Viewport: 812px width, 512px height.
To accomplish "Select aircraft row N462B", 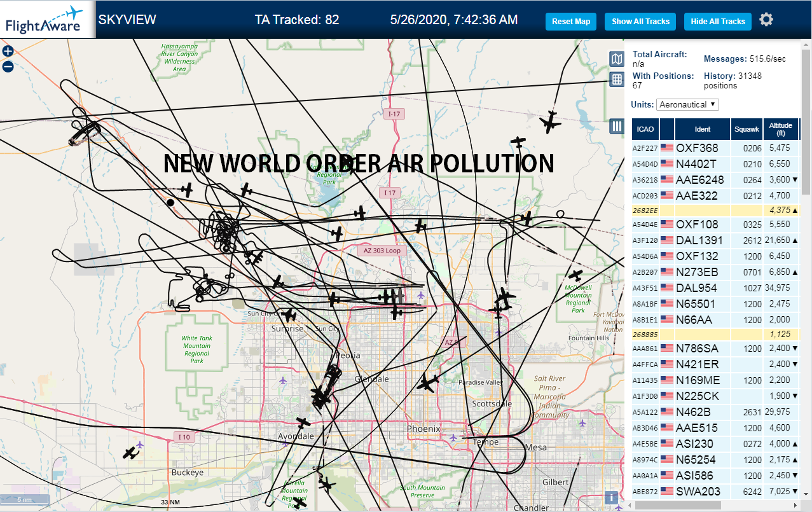I will (715, 412).
